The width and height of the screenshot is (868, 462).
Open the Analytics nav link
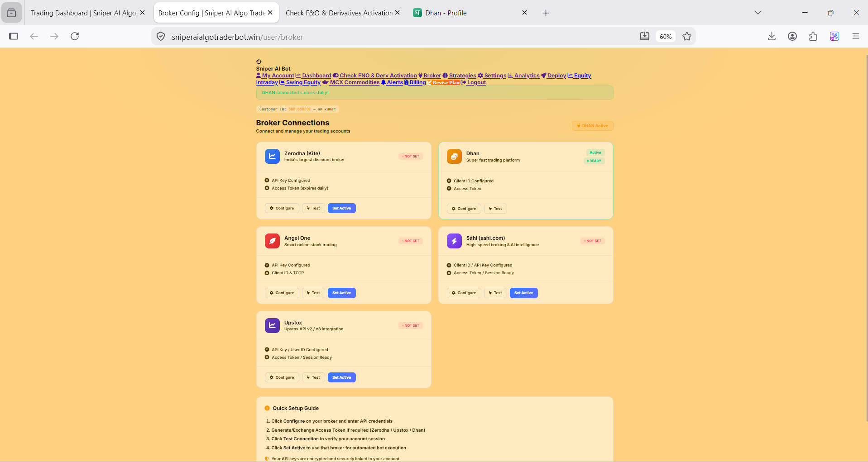tap(524, 76)
